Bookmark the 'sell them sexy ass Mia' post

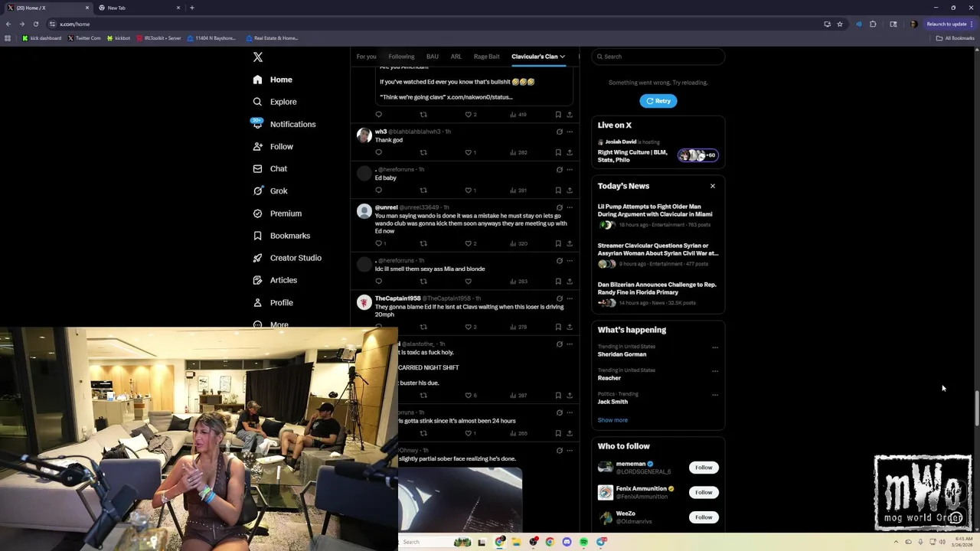click(x=557, y=281)
